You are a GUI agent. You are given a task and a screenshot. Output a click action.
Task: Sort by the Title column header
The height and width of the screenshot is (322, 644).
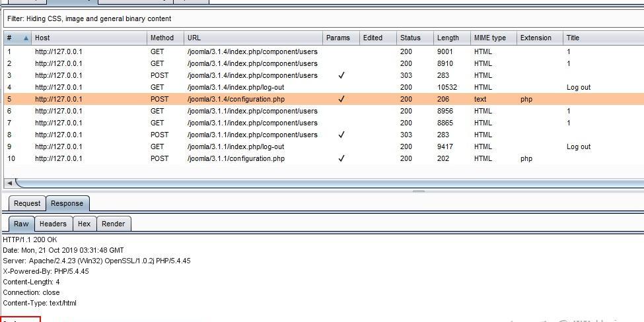(603, 38)
